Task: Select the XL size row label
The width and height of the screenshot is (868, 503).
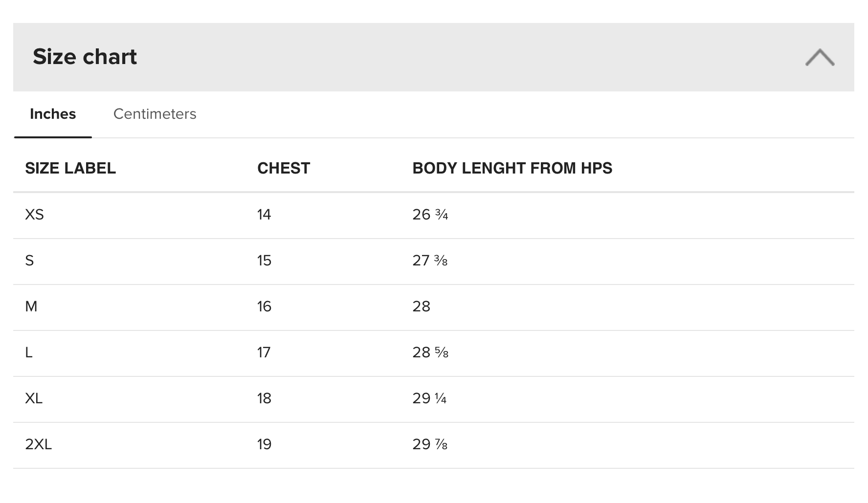Action: 34,398
